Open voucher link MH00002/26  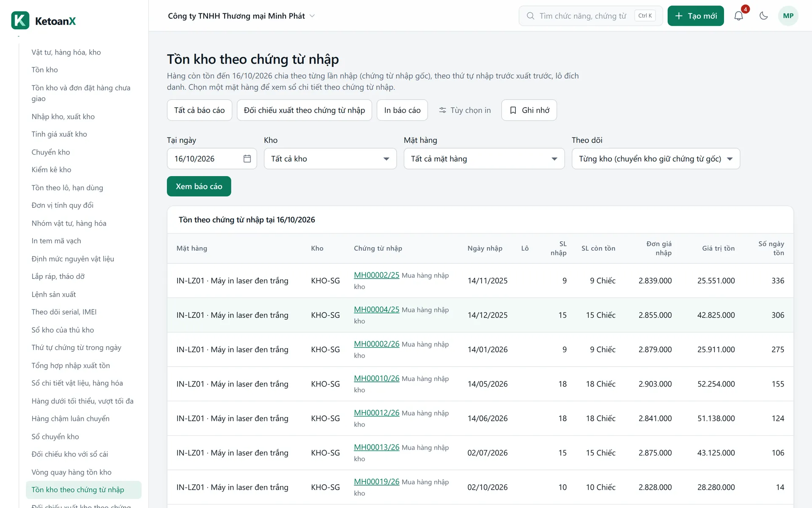pyautogui.click(x=376, y=344)
